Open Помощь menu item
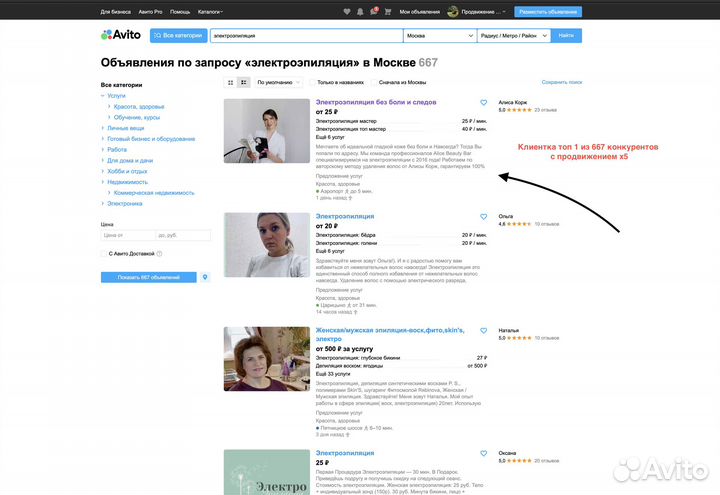Screen dimensions: 720x495 [x=180, y=12]
